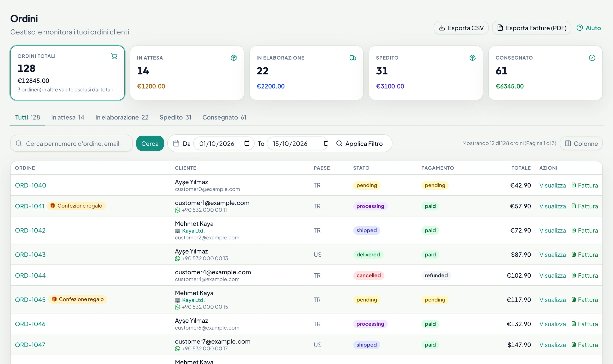Open the Aiuto help link

(x=588, y=28)
